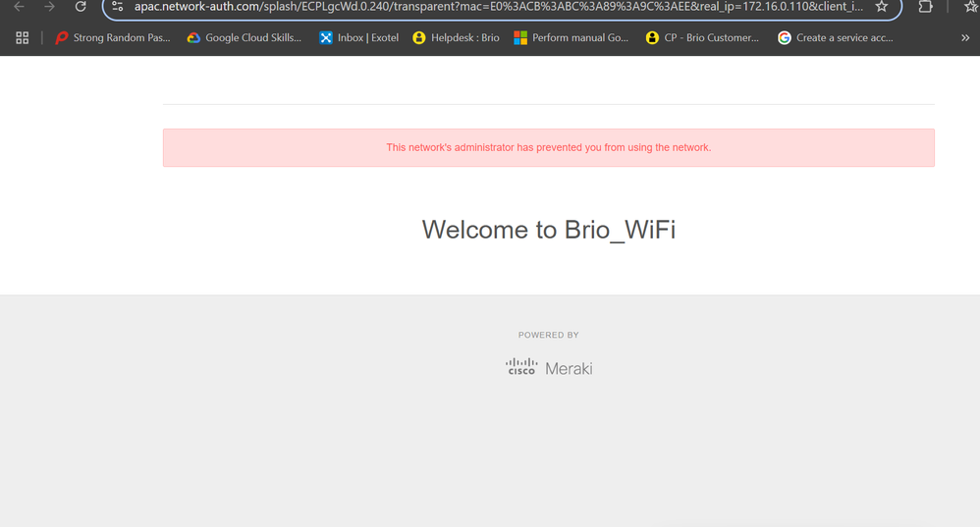The image size is (980, 527).
Task: Open the Google Cloud Skills bookmark
Action: point(245,38)
